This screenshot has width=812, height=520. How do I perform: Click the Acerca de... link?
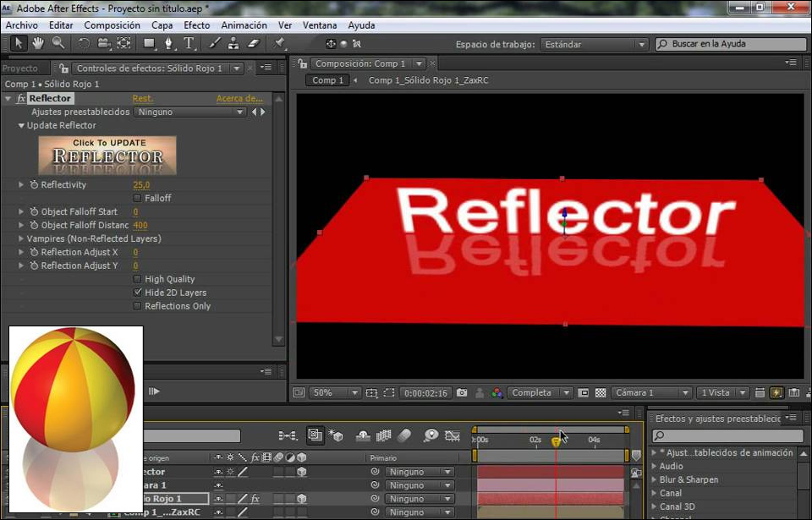click(239, 98)
